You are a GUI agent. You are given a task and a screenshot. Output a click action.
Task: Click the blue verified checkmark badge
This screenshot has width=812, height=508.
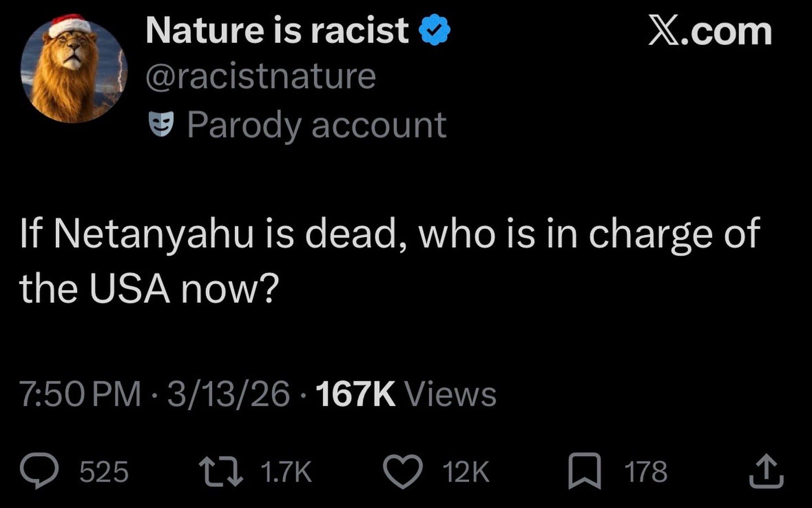click(x=434, y=30)
